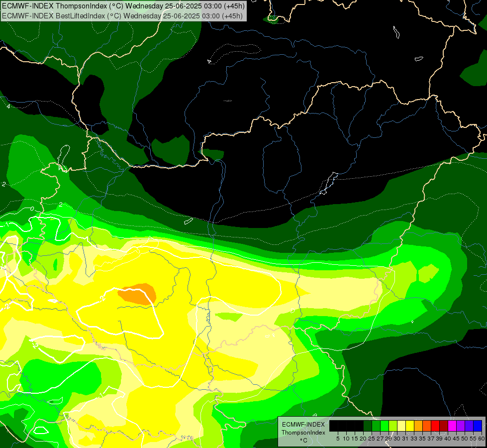
Task: Click the ThompsonIndex label in the legend
Action: (x=303, y=433)
